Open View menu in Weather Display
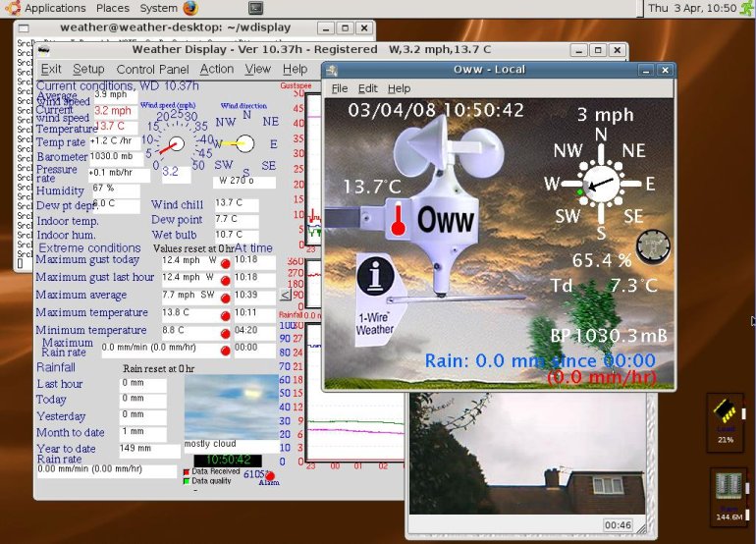The image size is (756, 544). coord(258,70)
